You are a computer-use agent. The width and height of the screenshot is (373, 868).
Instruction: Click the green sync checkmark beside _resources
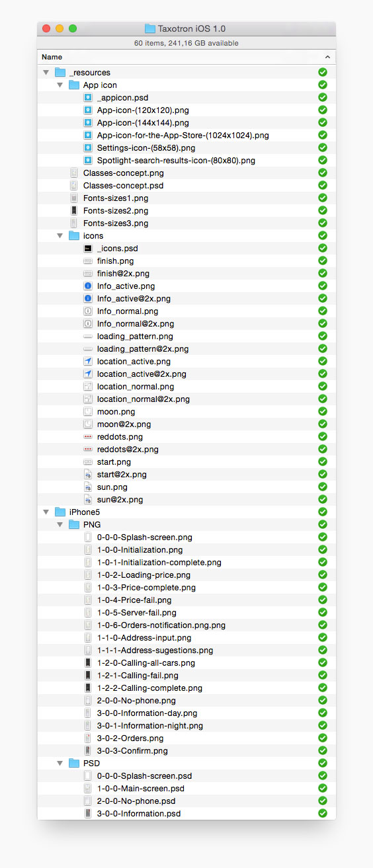coord(323,72)
